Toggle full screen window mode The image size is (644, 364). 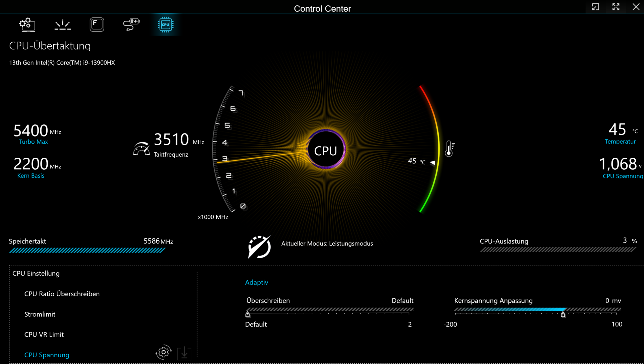click(616, 7)
